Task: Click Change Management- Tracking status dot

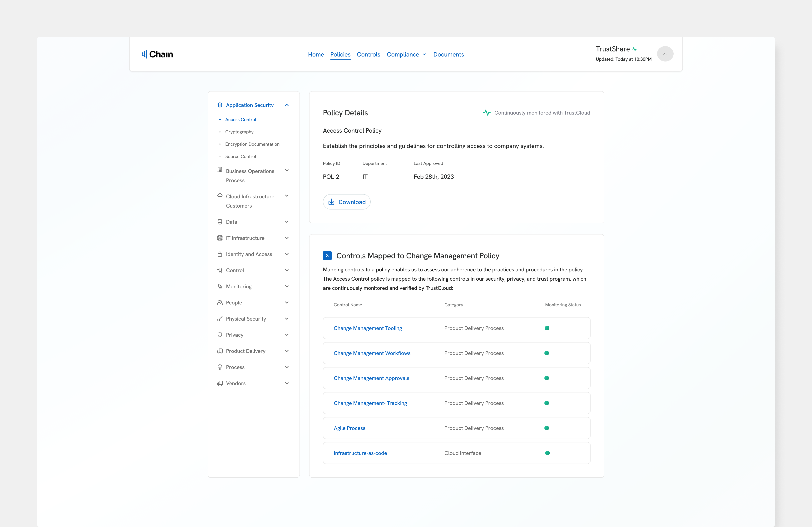Action: (547, 403)
